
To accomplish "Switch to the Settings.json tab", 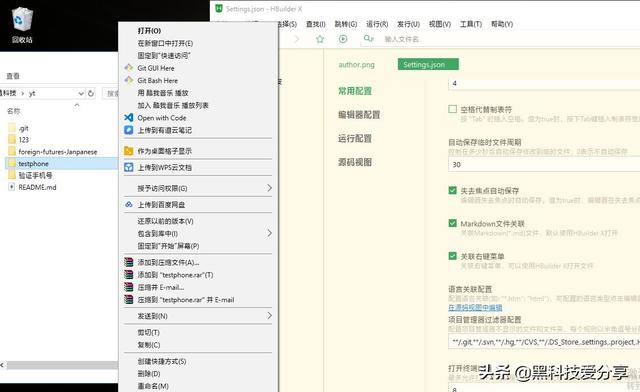I will tap(428, 64).
